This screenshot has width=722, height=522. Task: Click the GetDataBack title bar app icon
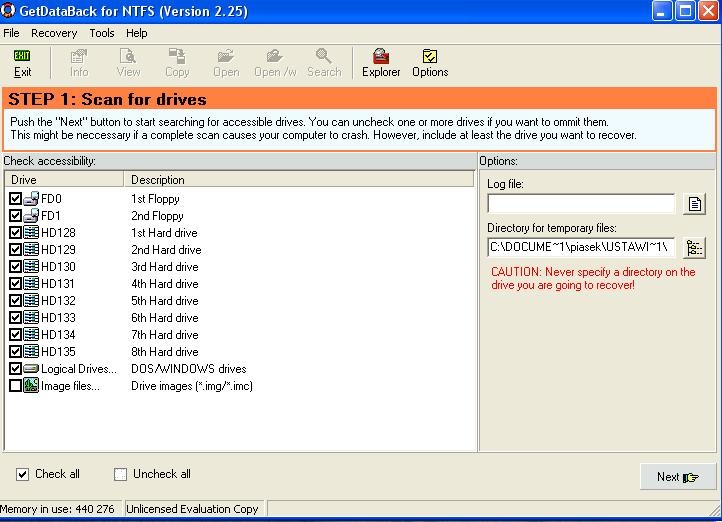(8, 10)
